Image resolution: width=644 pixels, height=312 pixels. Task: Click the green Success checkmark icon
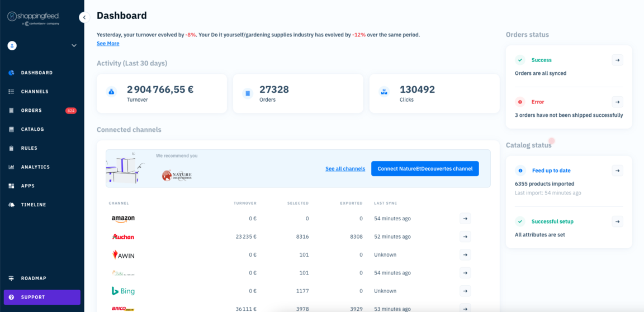tap(520, 60)
